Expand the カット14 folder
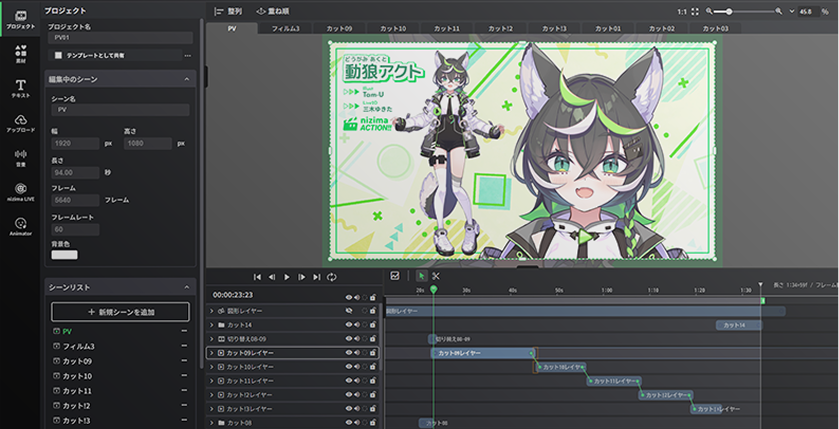The height and width of the screenshot is (429, 839). (x=212, y=325)
